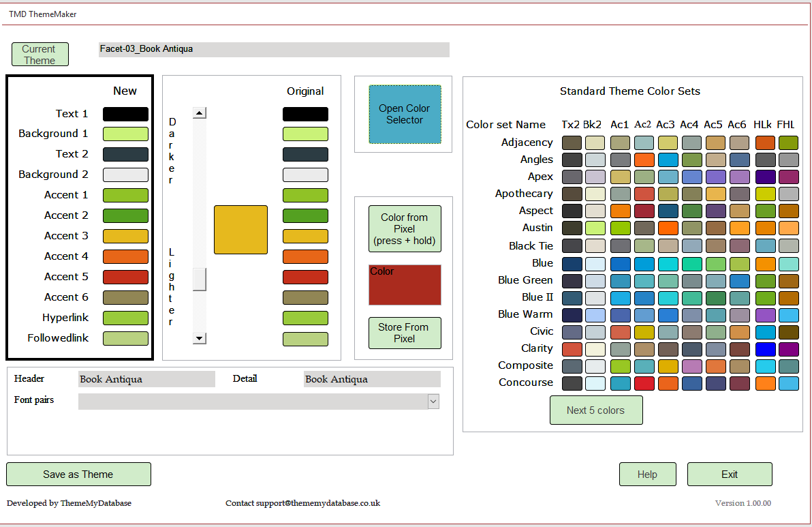Click the scrollbar down arrow near Lighter
Screen dimensions: 812x527
[199, 337]
